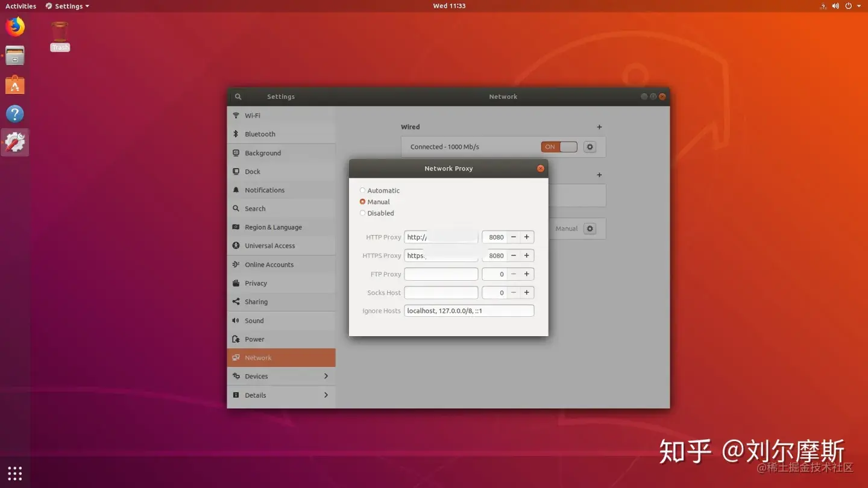Click the FTP Proxy address field
868x488 pixels.
[x=441, y=274]
